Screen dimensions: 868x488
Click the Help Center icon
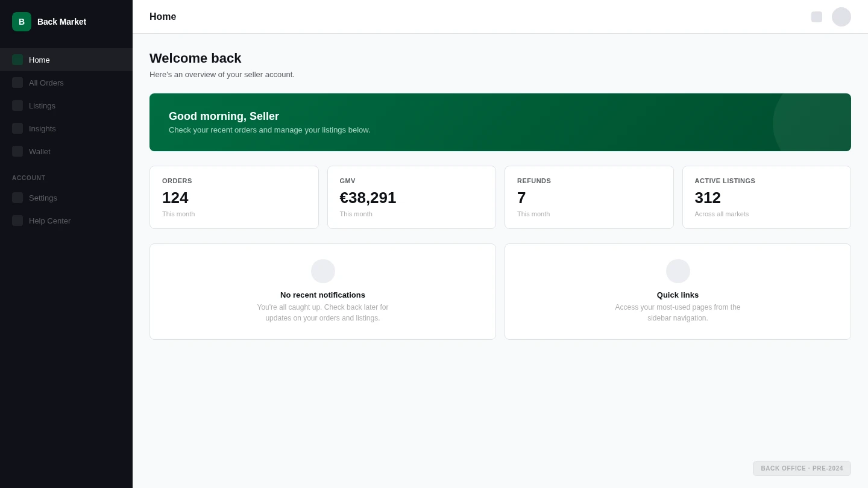coord(17,221)
